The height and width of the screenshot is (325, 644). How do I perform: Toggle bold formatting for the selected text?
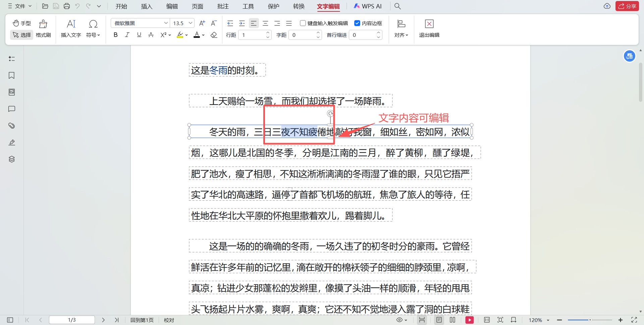115,35
